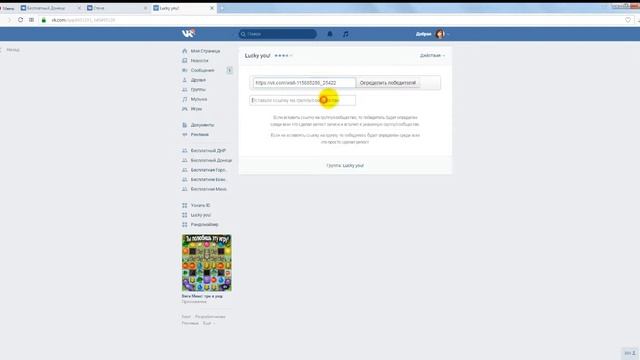
Task: Open the Бесплатный ДНР group link
Action: click(x=208, y=151)
